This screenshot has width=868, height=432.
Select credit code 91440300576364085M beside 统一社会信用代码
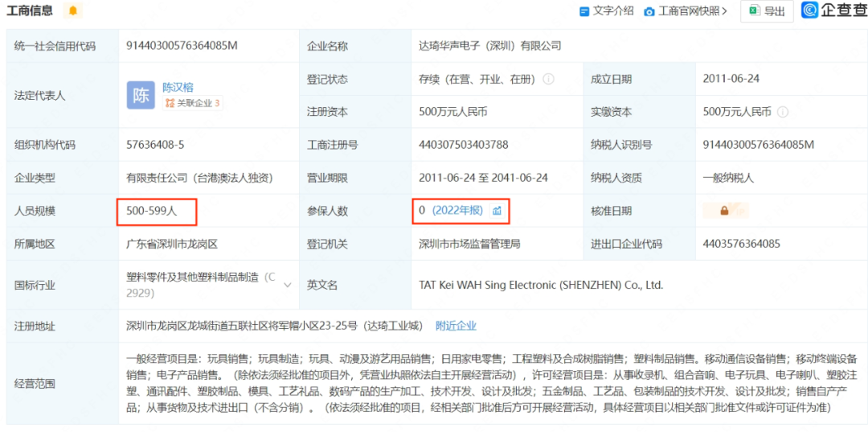182,46
